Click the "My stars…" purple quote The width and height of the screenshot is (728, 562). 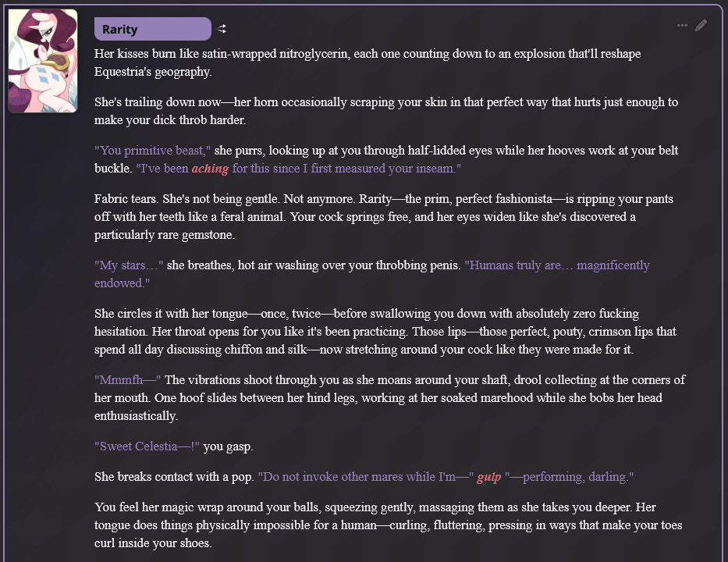(129, 265)
